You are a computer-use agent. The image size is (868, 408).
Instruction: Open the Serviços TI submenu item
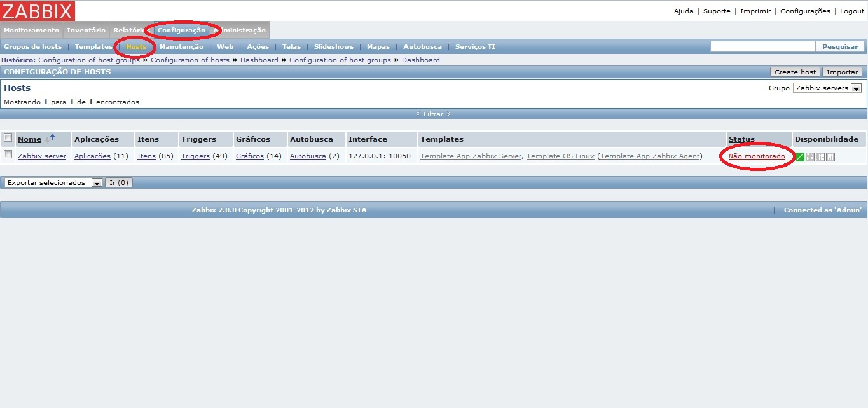coord(475,47)
